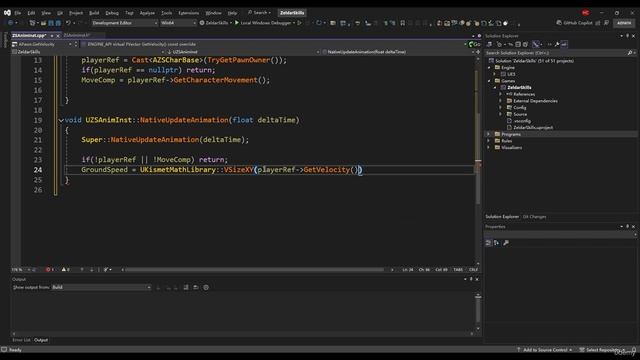Toggle Solution Explorer preview selected items
640x360 pixels.
(564, 44)
